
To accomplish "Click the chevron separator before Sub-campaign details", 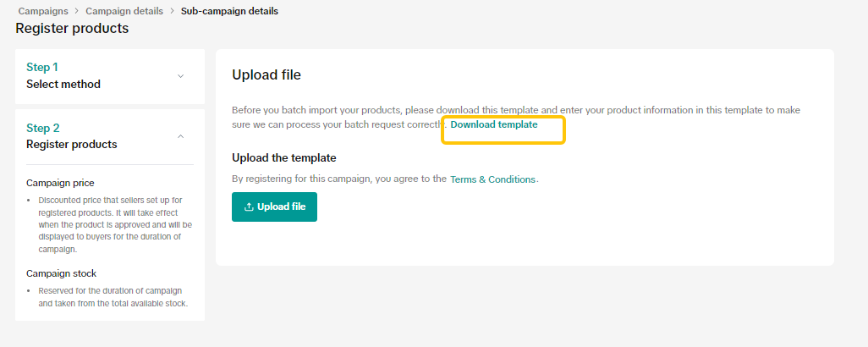I will (172, 11).
